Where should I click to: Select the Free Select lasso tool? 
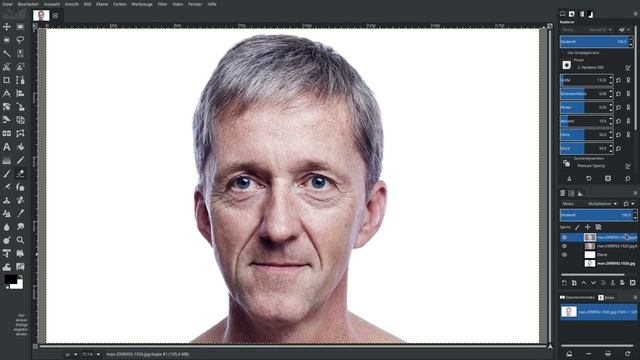(x=20, y=40)
